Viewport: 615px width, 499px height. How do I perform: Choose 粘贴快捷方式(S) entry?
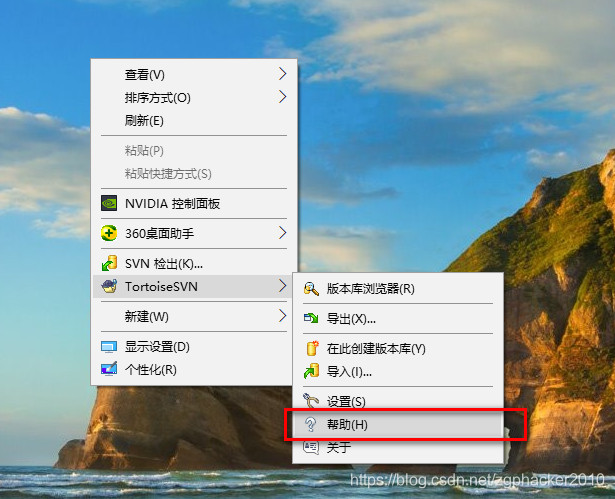point(194,173)
